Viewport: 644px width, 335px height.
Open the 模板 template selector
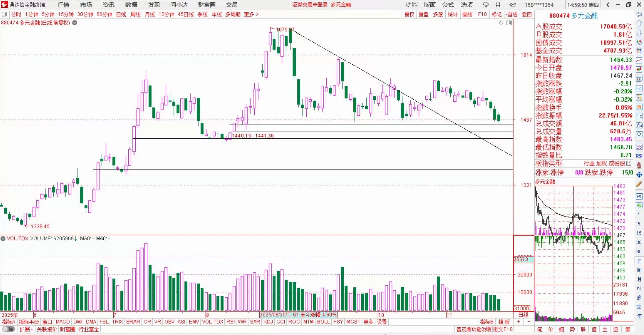coord(504,322)
